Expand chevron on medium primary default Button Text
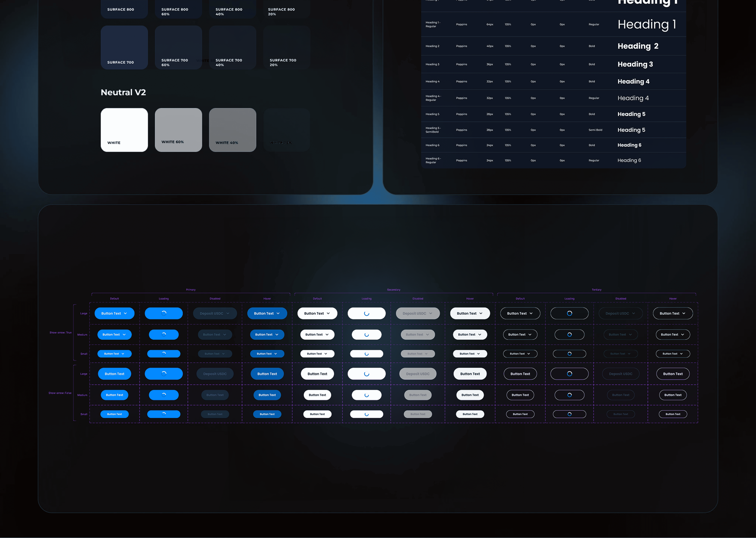The height and width of the screenshot is (538, 756). tap(124, 335)
